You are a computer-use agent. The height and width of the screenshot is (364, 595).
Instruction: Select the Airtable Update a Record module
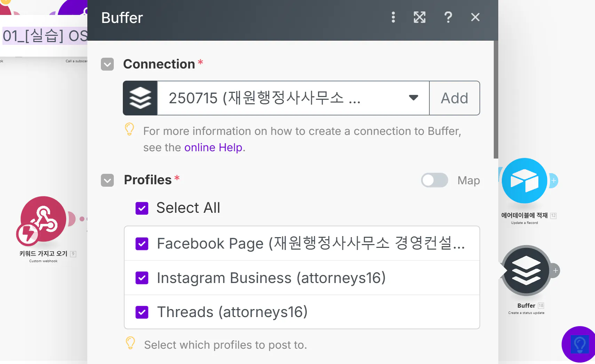click(524, 180)
